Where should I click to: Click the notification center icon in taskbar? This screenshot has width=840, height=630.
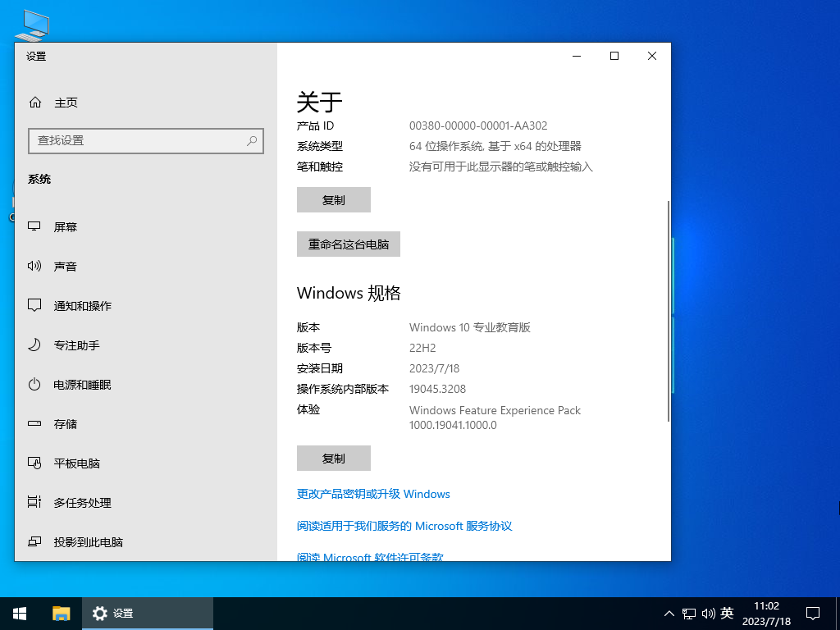(812, 613)
